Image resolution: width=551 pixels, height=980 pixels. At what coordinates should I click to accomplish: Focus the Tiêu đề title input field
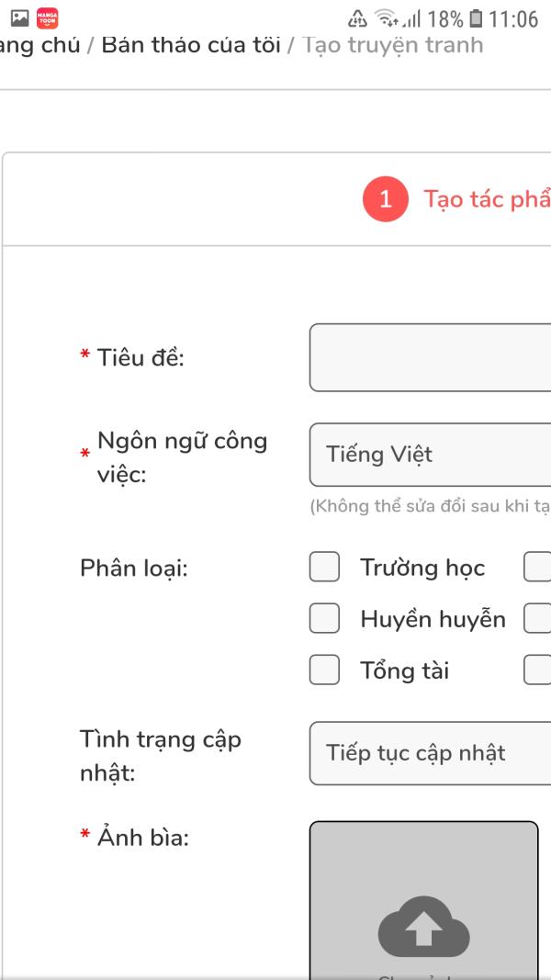[x=430, y=357]
